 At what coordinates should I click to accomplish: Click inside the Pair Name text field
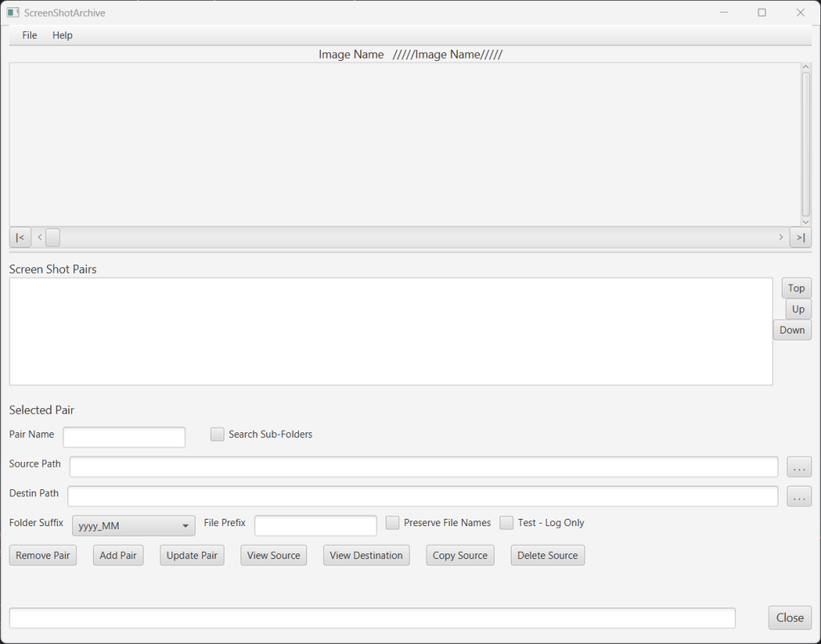124,437
